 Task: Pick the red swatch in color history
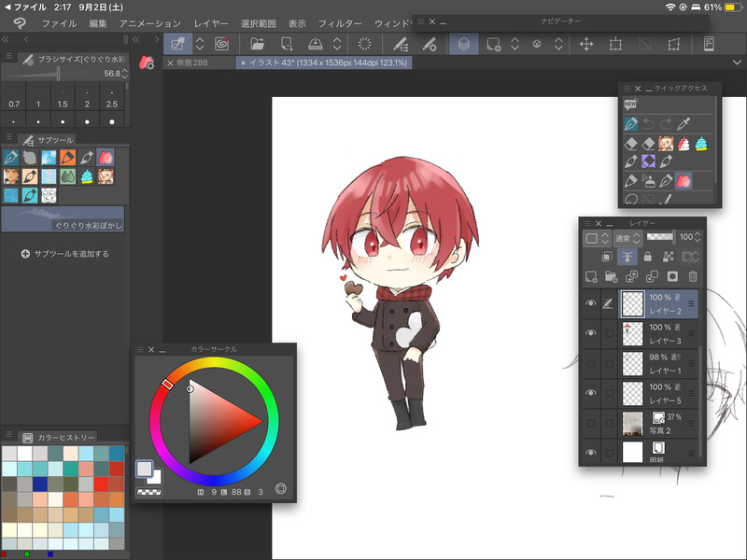101,483
